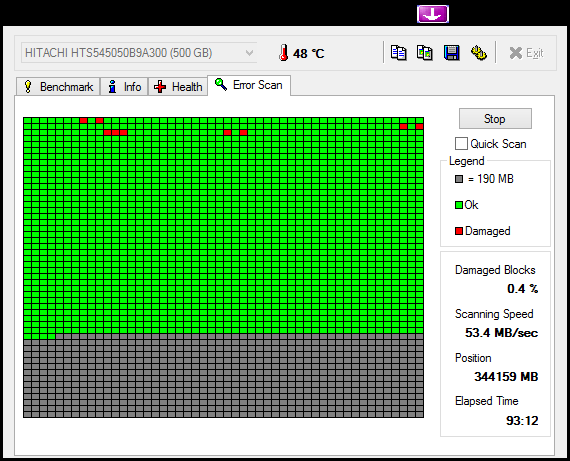The width and height of the screenshot is (570, 461).
Task: Click the Legend group title
Action: 466,161
